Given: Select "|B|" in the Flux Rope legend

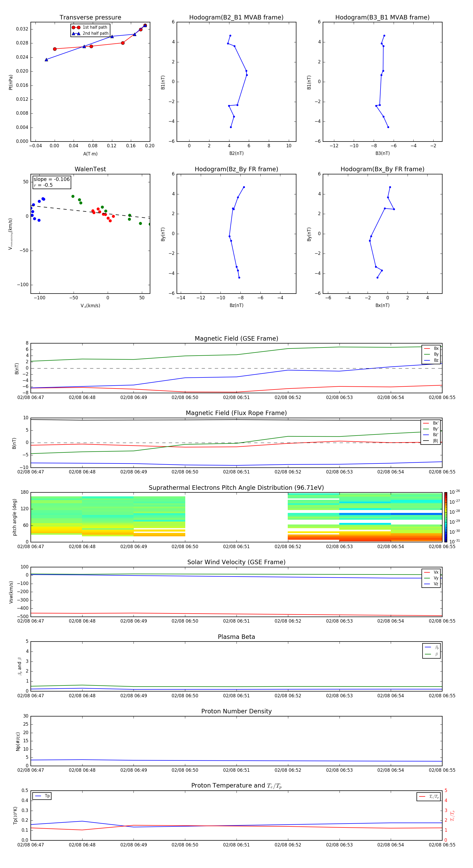Looking at the screenshot, I should click(x=431, y=441).
